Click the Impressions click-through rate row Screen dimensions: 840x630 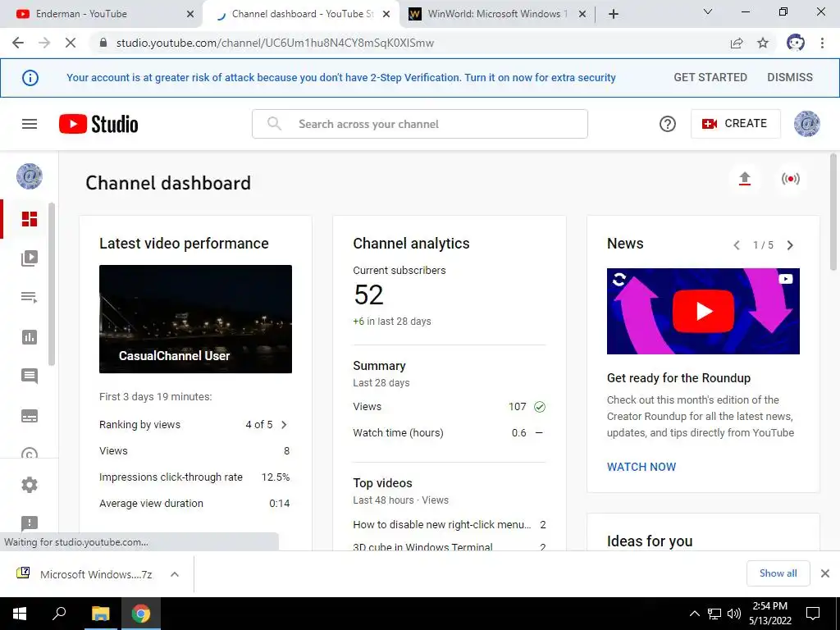pos(194,477)
